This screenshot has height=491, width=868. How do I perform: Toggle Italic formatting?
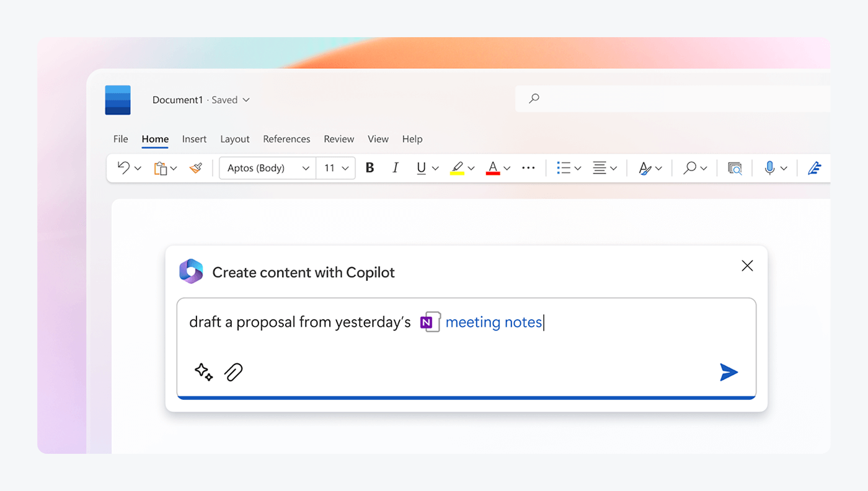[x=396, y=168]
